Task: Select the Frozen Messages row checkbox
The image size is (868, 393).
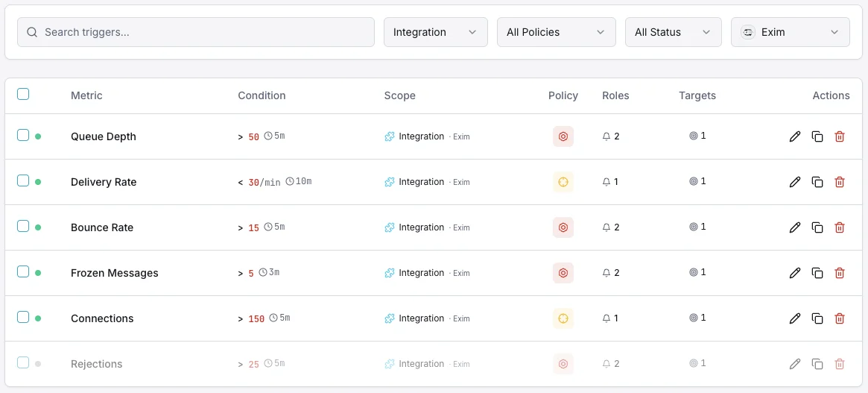Action: click(x=22, y=271)
